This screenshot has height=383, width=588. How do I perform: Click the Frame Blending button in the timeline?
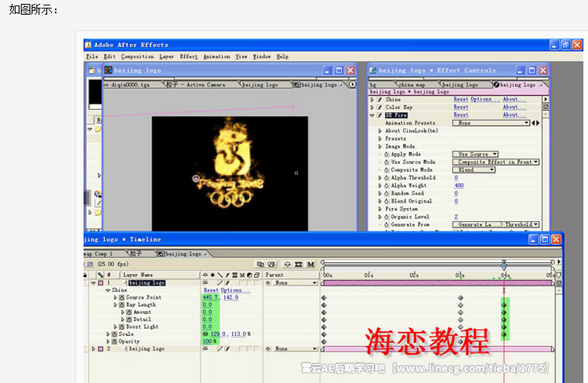[299, 264]
